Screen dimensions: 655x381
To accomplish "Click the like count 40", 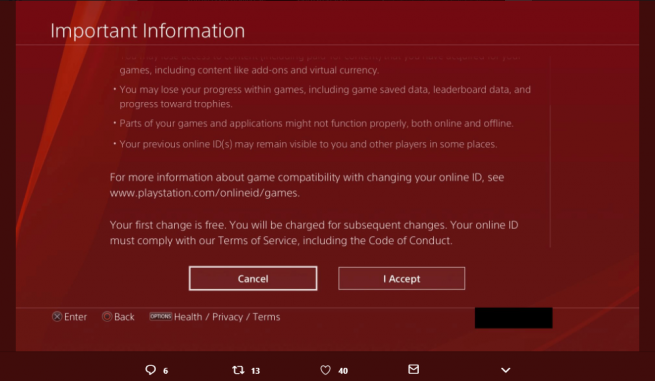I will [343, 371].
